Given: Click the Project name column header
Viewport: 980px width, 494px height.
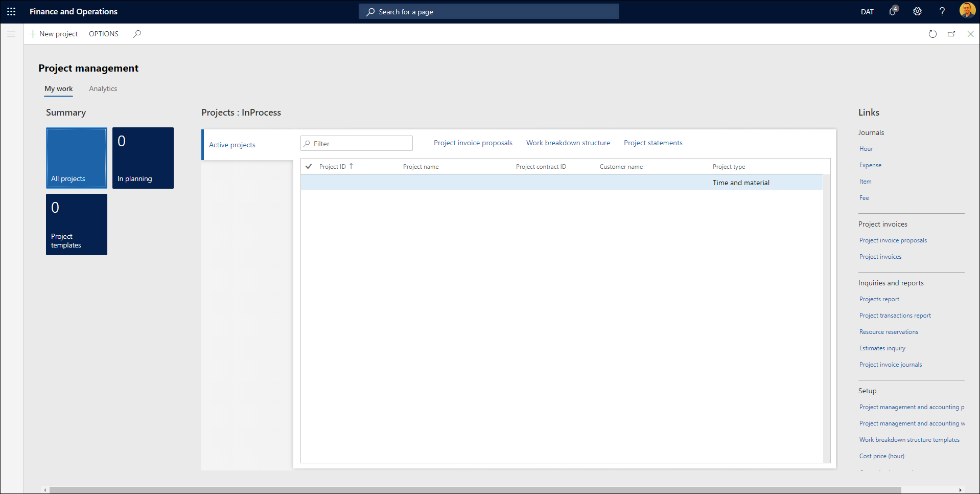Looking at the screenshot, I should click(x=421, y=167).
